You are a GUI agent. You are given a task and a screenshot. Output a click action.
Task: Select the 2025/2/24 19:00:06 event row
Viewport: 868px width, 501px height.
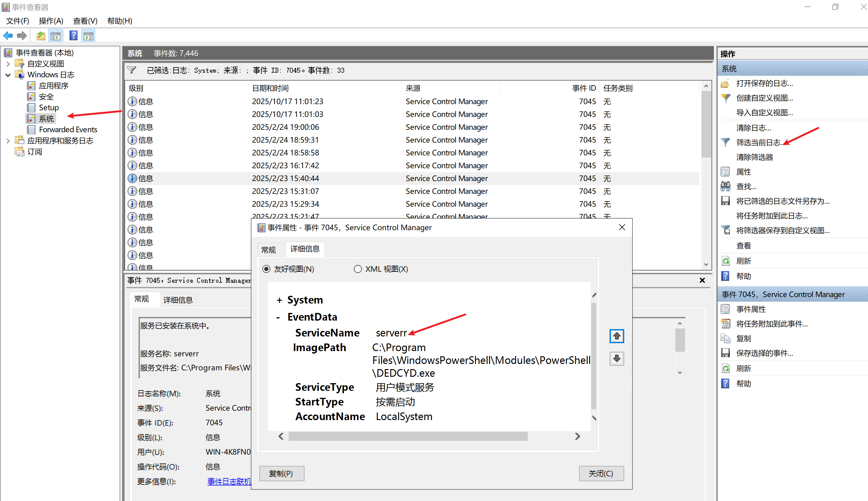coord(285,127)
